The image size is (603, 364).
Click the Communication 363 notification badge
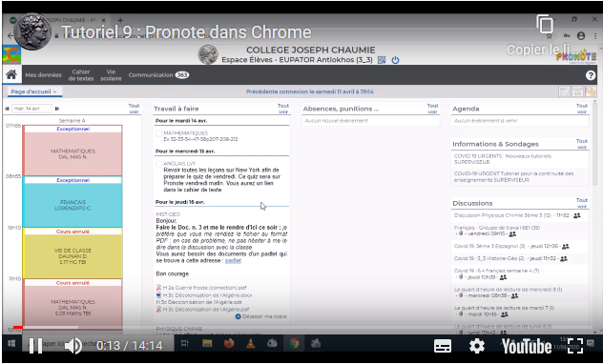[x=182, y=75]
